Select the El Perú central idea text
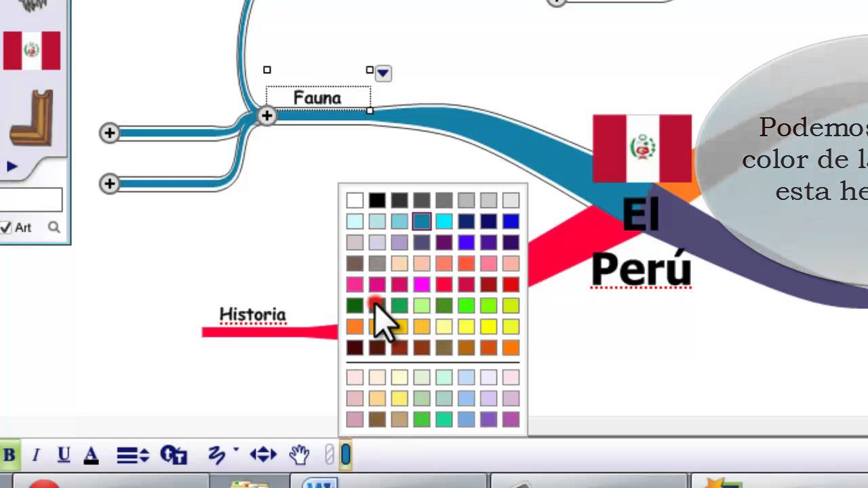Screen dimensions: 868x488 pyautogui.click(x=641, y=243)
